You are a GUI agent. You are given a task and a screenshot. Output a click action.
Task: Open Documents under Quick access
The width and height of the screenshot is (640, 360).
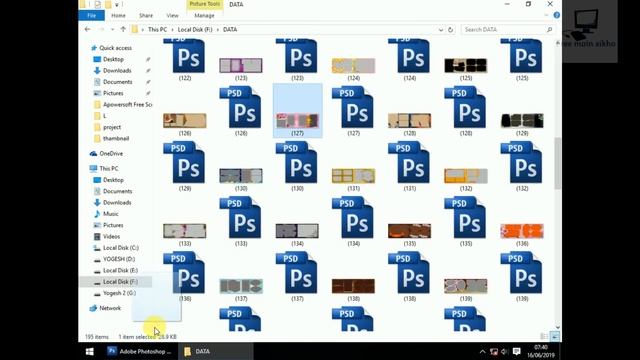coord(117,82)
